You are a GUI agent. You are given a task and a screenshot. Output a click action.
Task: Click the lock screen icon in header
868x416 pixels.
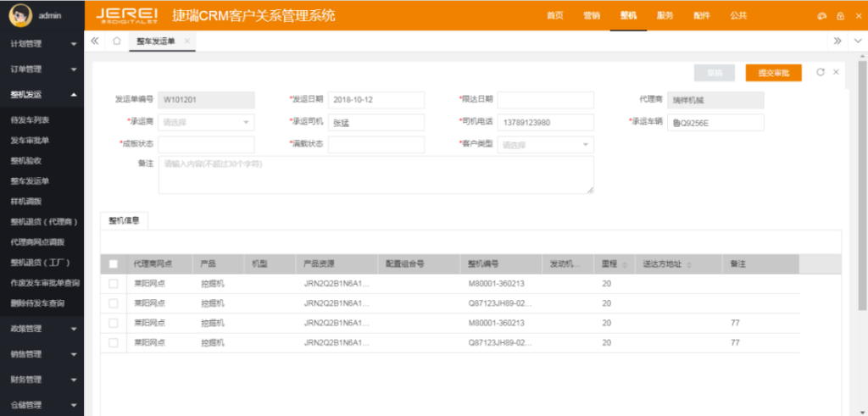point(839,16)
